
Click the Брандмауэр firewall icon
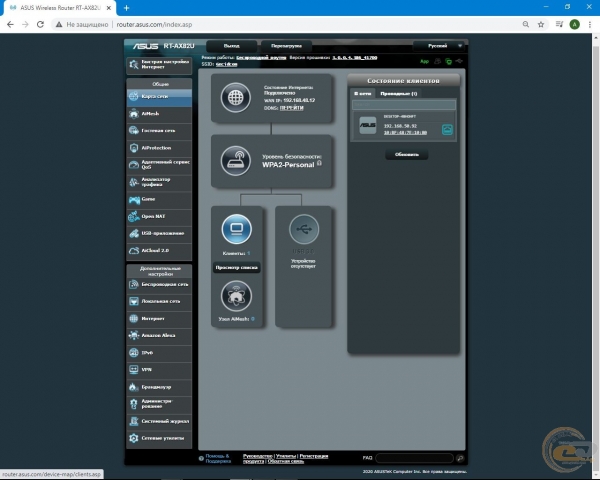pyautogui.click(x=134, y=387)
